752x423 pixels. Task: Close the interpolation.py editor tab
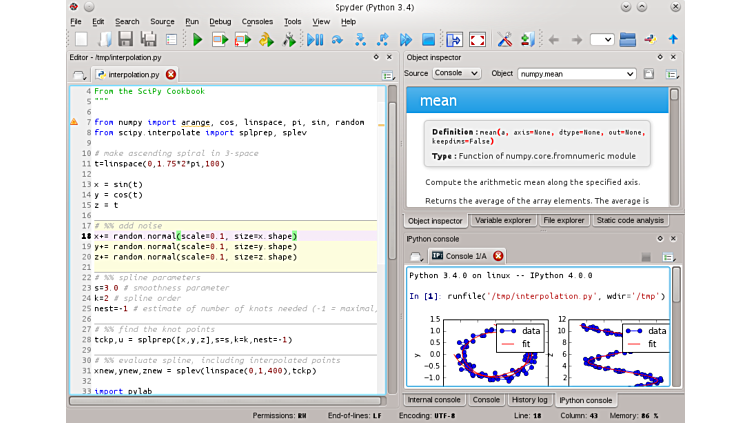click(x=171, y=74)
